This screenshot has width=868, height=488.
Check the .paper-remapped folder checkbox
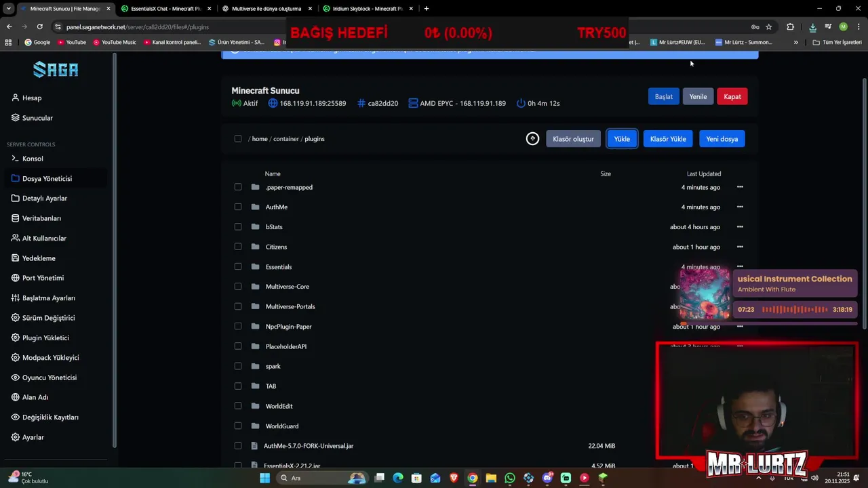[238, 187]
